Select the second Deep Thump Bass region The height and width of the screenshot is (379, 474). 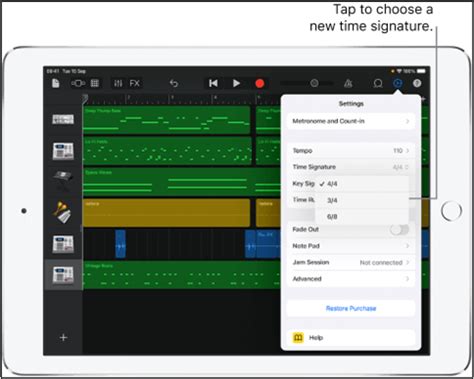point(268,120)
